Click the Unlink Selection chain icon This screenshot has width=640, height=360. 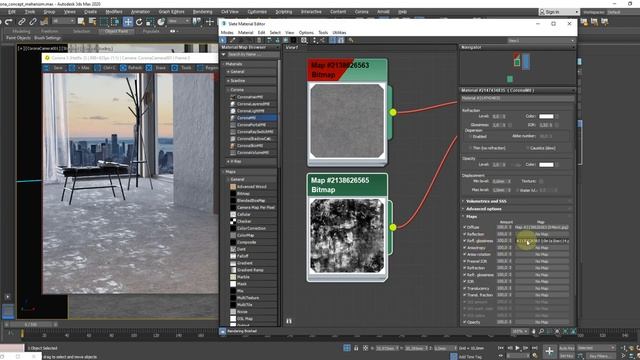click(x=33, y=22)
